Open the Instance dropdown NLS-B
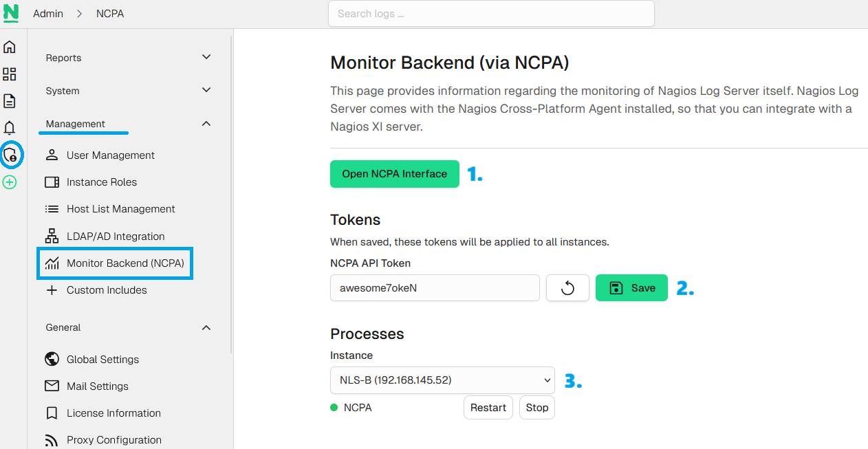This screenshot has height=449, width=868. (442, 380)
